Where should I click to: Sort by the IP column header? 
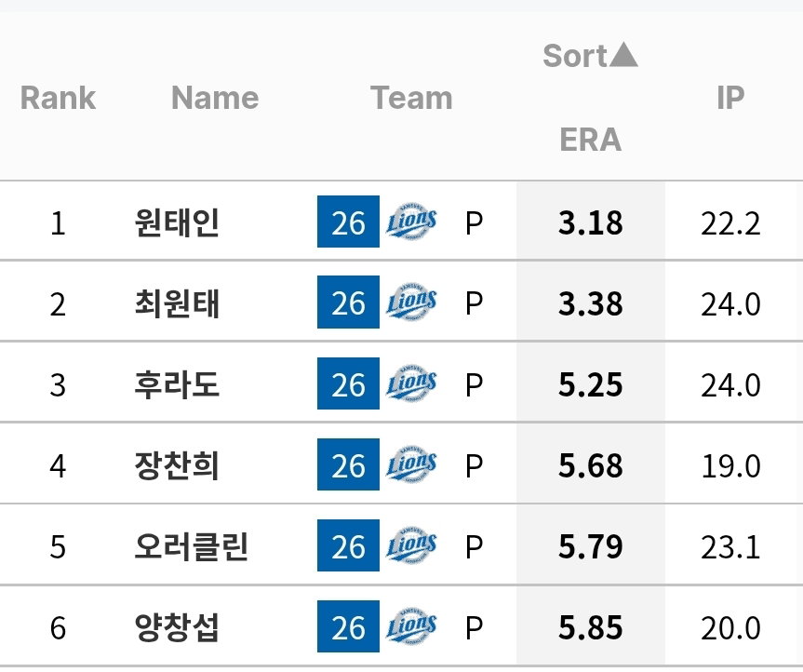[x=730, y=98]
